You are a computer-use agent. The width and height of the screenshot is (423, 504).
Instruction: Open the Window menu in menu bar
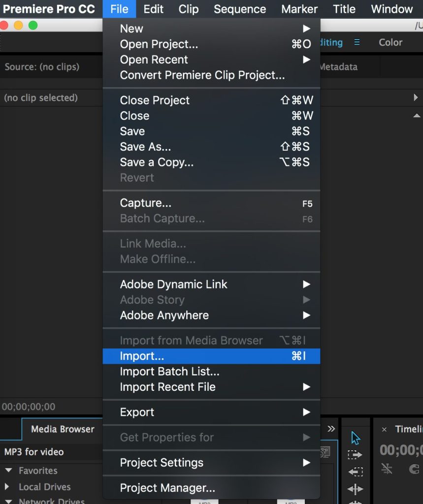tap(391, 9)
